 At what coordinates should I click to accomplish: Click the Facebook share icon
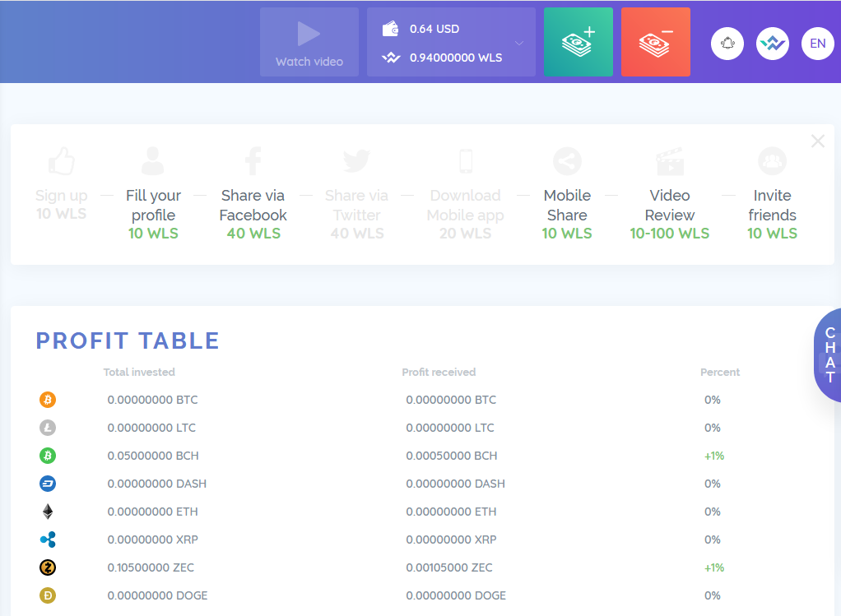[x=253, y=161]
